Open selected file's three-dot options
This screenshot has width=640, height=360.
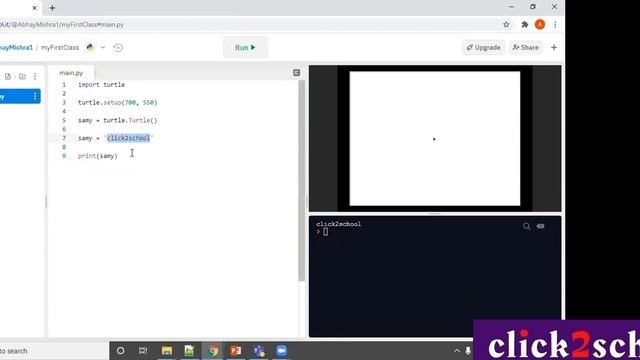point(35,96)
